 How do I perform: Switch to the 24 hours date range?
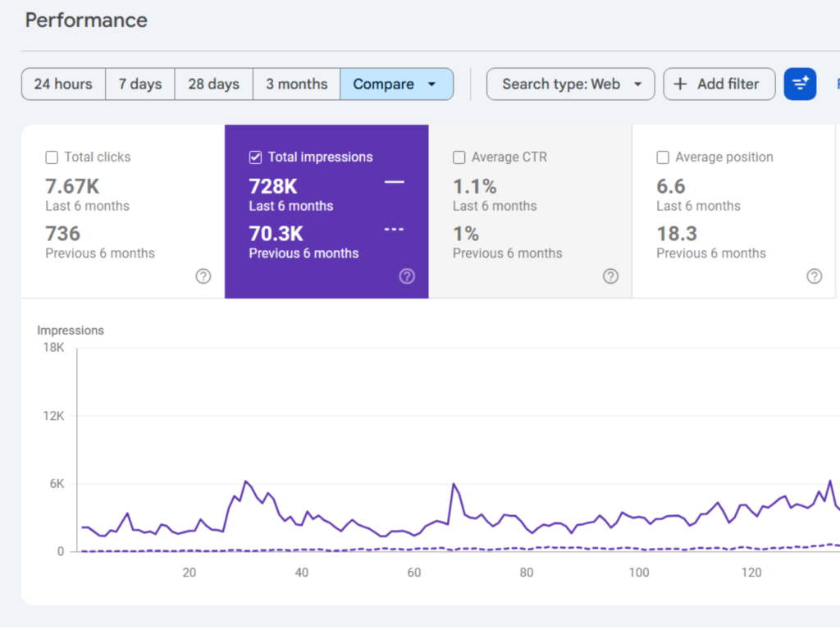tap(62, 84)
